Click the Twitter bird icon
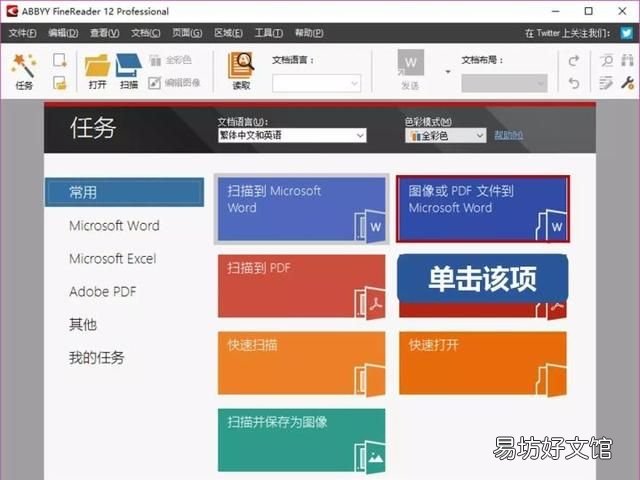Screen dimensions: 640x480 pyautogui.click(x=627, y=33)
